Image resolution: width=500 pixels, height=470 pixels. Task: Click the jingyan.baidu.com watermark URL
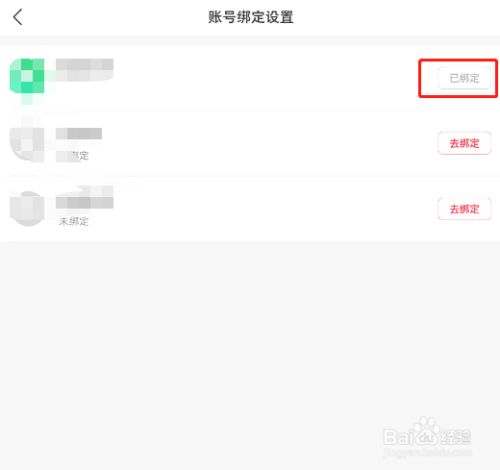(428, 453)
